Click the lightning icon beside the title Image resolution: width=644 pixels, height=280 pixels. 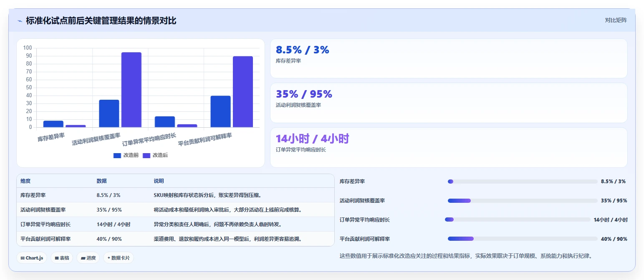point(20,21)
